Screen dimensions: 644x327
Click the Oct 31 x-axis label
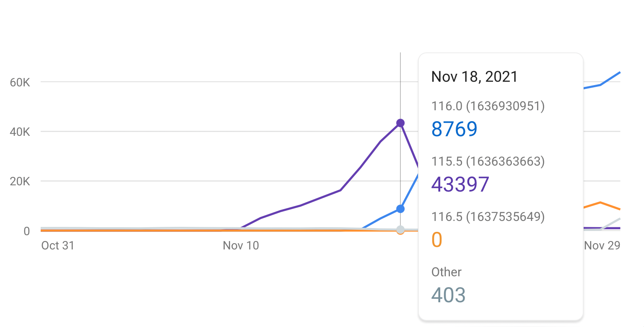tap(58, 246)
